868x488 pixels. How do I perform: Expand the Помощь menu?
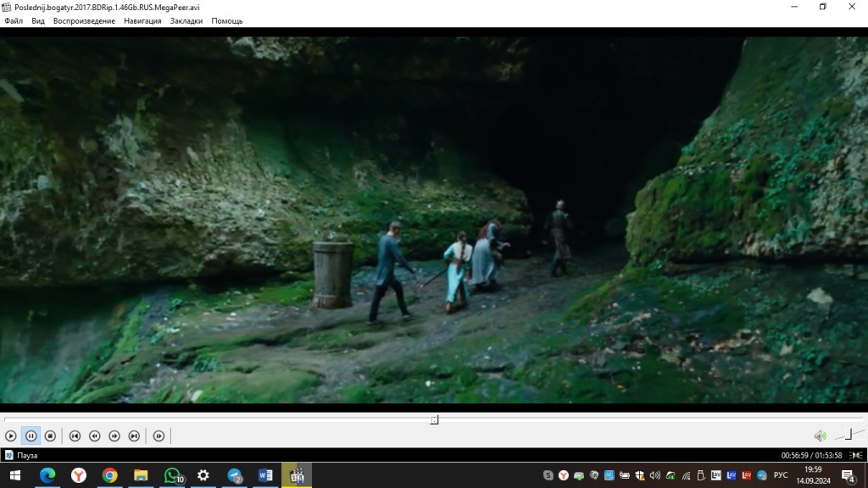coord(227,21)
